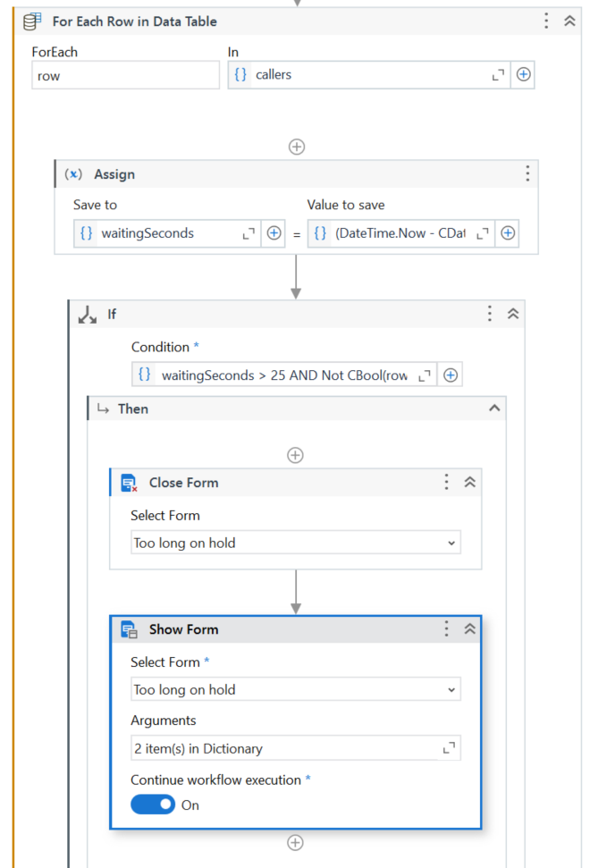Click plus button beside Value to save

click(x=508, y=233)
